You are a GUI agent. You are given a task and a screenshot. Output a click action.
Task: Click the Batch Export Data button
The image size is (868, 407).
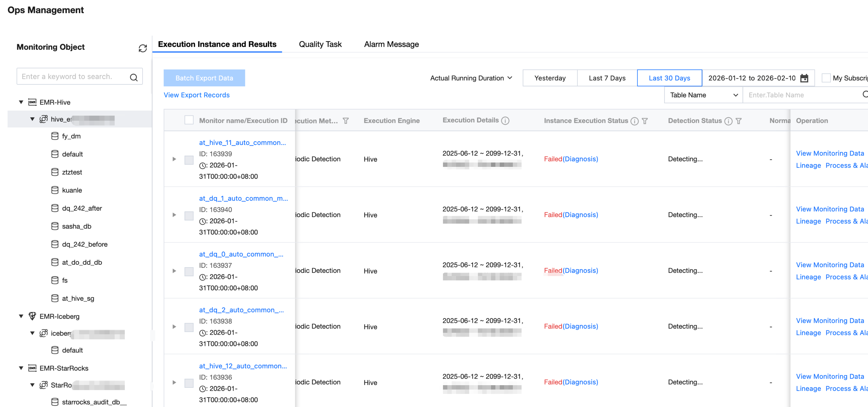point(204,78)
